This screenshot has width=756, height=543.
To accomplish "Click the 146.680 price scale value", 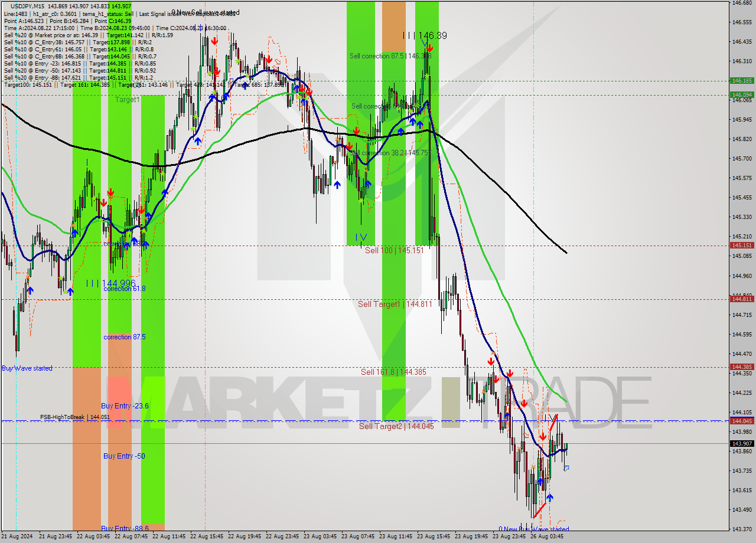I will click(x=741, y=3).
